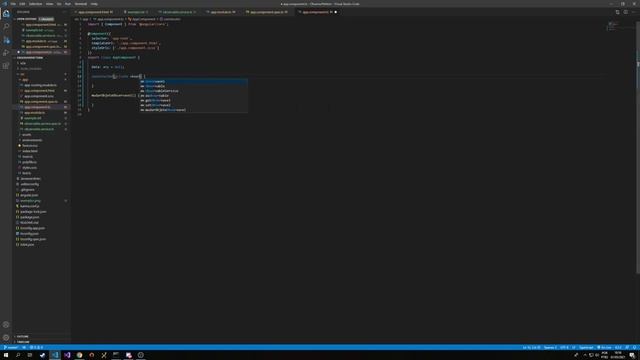Screen dimensions: 640x360
Task: Expand the environments folder
Action: (x=32, y=140)
